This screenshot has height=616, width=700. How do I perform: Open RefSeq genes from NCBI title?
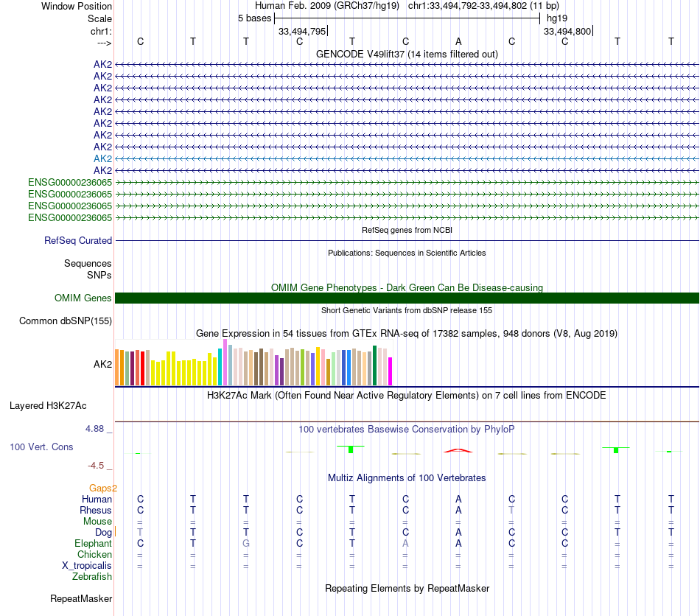click(x=407, y=230)
